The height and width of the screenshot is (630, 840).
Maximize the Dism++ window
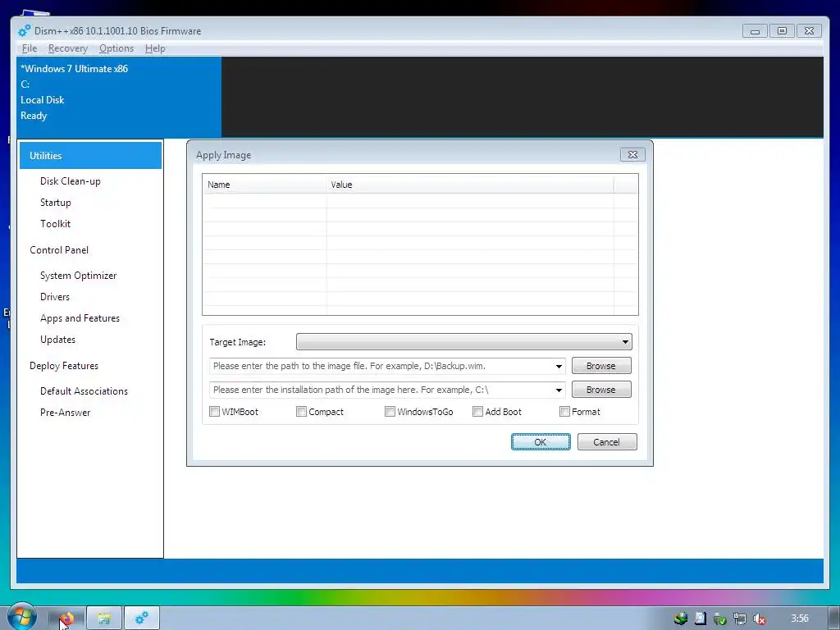[x=782, y=31]
